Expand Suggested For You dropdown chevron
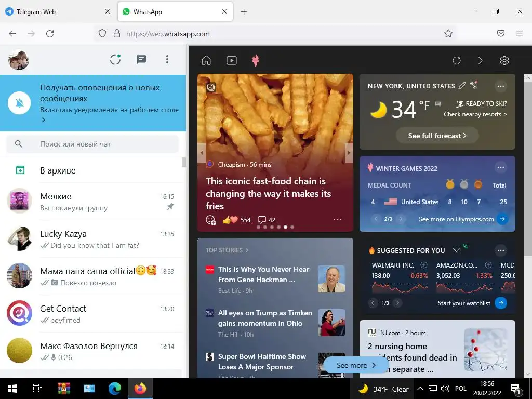532x399 pixels. click(x=457, y=250)
